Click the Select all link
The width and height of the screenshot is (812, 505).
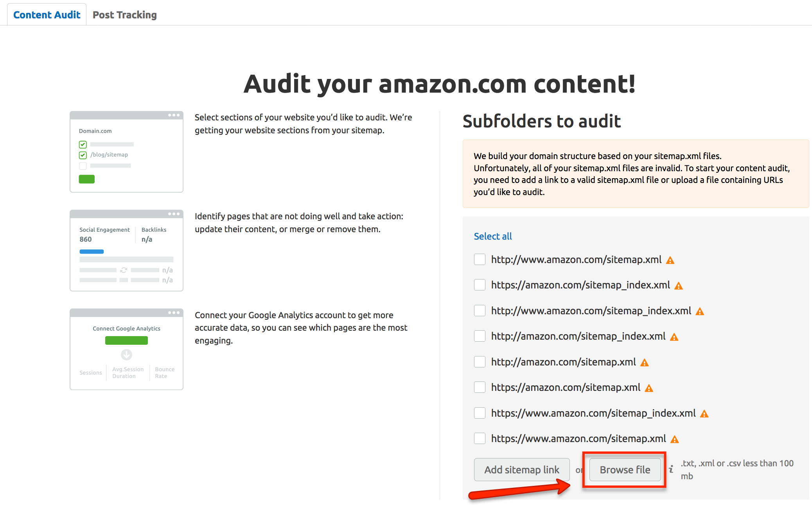pyautogui.click(x=493, y=236)
